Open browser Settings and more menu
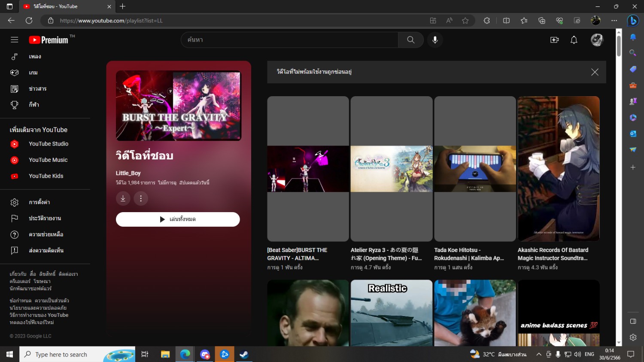644x362 pixels. point(614,21)
